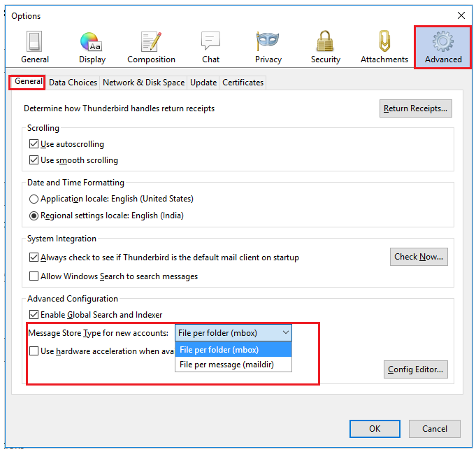Open the Display options category
This screenshot has width=476, height=452.
pyautogui.click(x=92, y=47)
